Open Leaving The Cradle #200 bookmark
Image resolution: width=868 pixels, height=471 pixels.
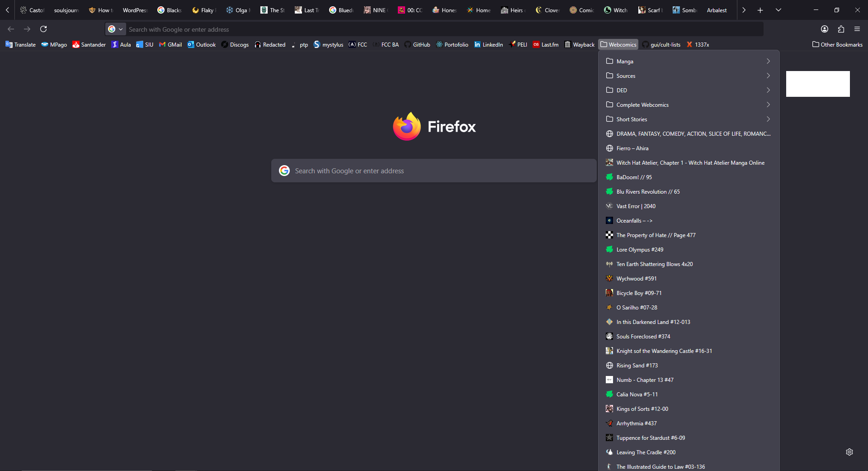pyautogui.click(x=689, y=452)
